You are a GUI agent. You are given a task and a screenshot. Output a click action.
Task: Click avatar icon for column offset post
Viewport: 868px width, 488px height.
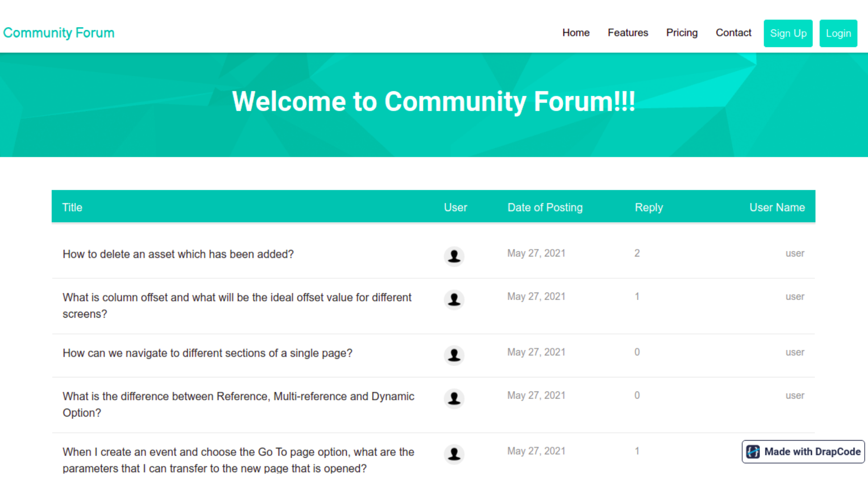(454, 300)
